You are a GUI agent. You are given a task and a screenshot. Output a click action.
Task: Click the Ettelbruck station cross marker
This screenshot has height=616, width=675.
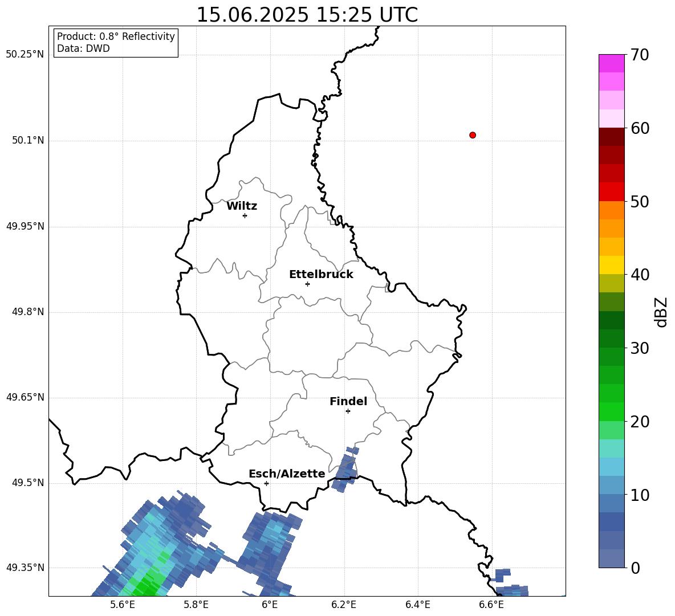[307, 284]
